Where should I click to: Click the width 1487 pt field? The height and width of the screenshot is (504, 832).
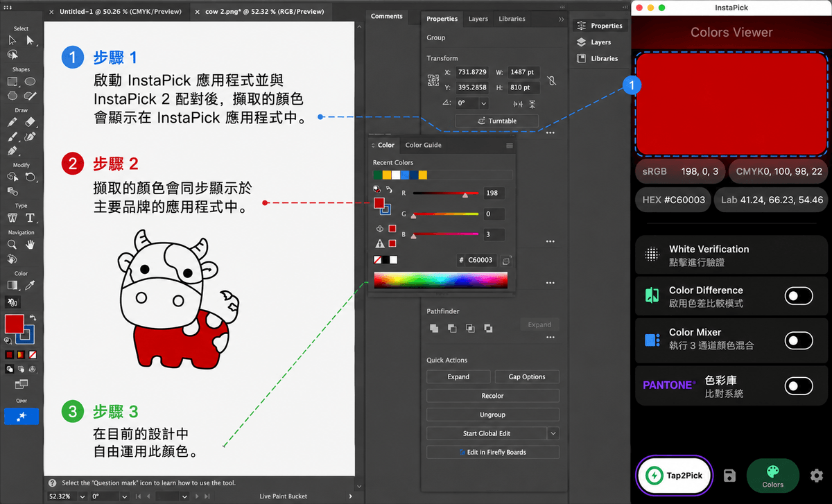(x=523, y=72)
